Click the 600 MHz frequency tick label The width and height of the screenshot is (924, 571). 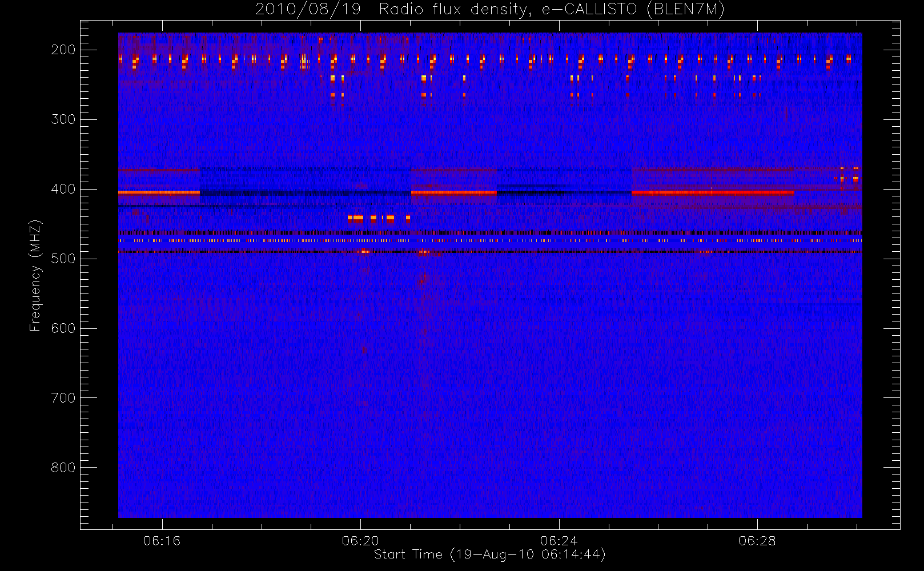pyautogui.click(x=63, y=328)
